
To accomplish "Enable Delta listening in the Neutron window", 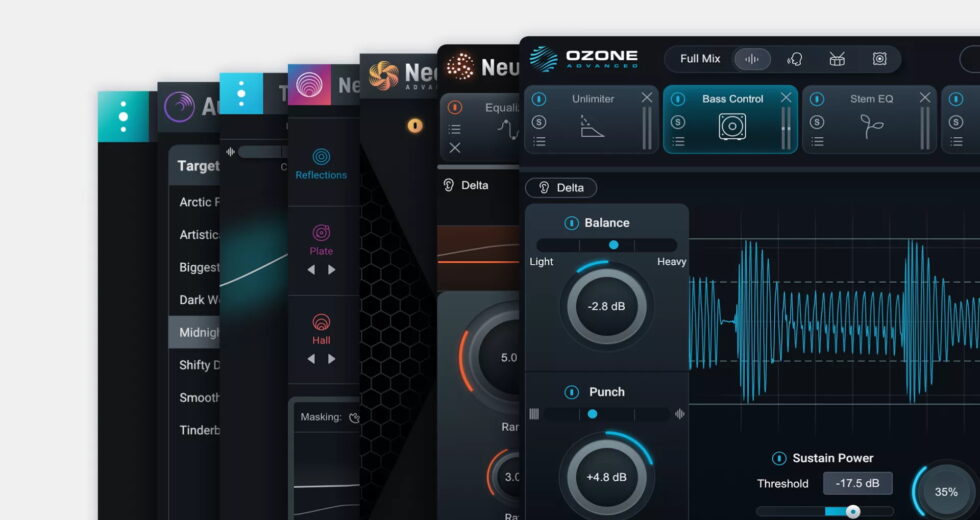I will point(466,185).
